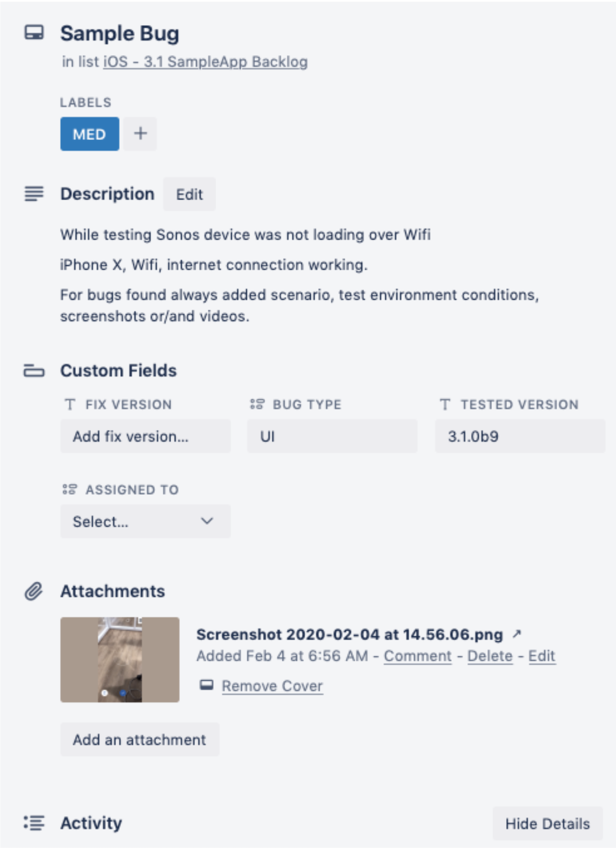Click the Comment link on attachment

point(418,656)
